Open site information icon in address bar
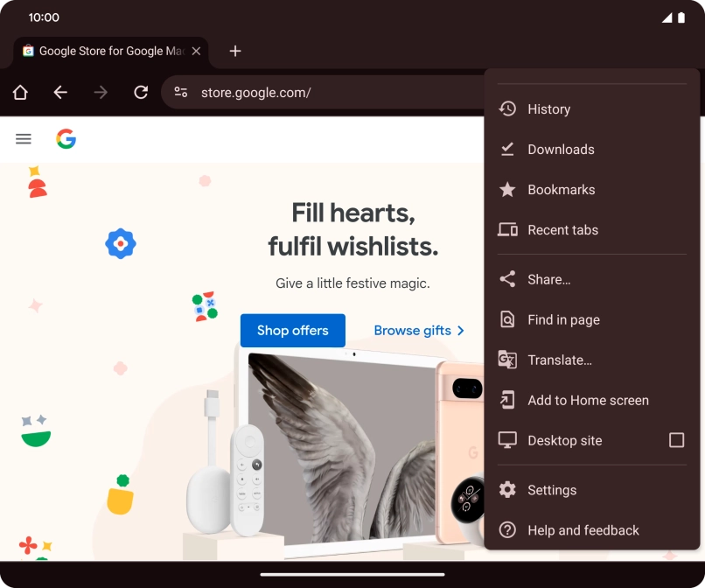 coord(181,92)
